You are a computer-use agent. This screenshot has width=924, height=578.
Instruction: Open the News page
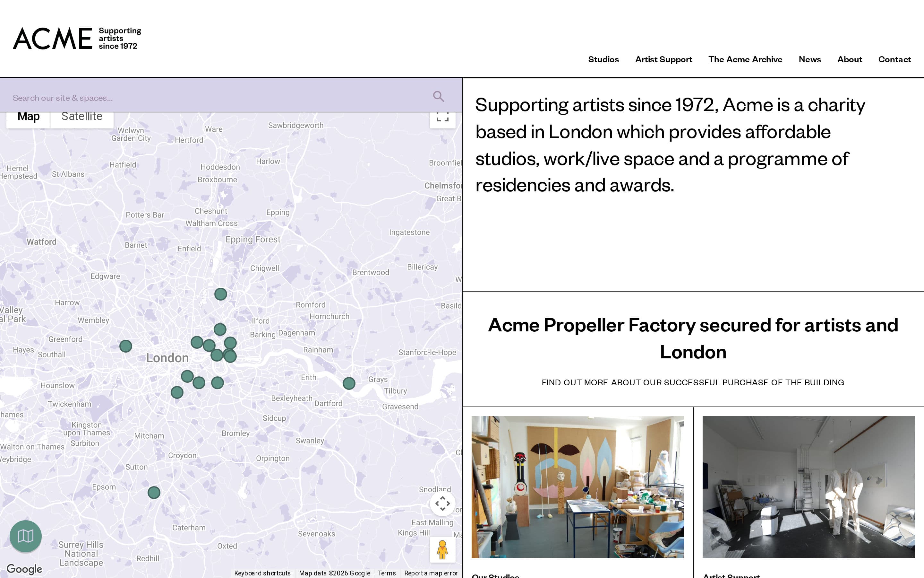[x=809, y=59]
